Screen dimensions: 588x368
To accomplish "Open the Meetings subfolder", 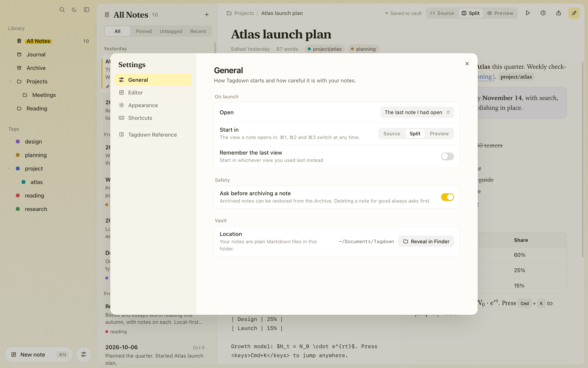I will click(49, 95).
